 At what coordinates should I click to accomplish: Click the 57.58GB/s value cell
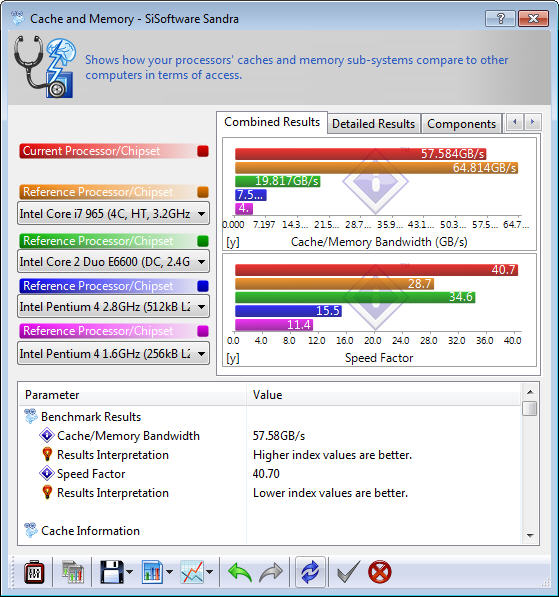pyautogui.click(x=279, y=436)
